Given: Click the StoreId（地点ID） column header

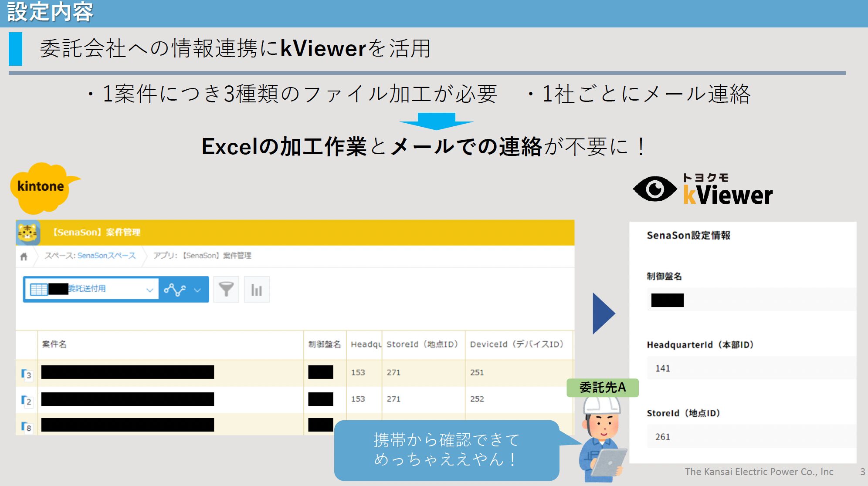Looking at the screenshot, I should 423,344.
